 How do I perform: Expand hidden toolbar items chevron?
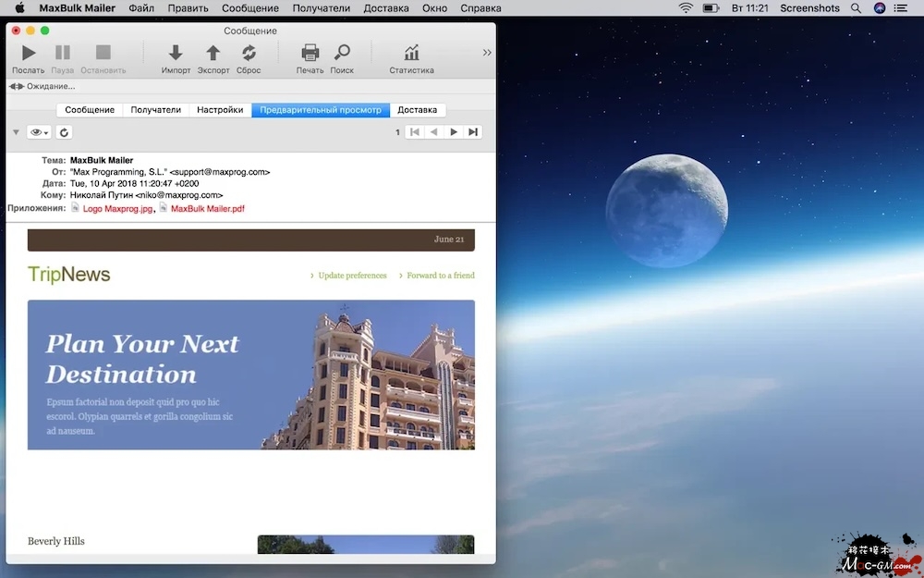(487, 53)
